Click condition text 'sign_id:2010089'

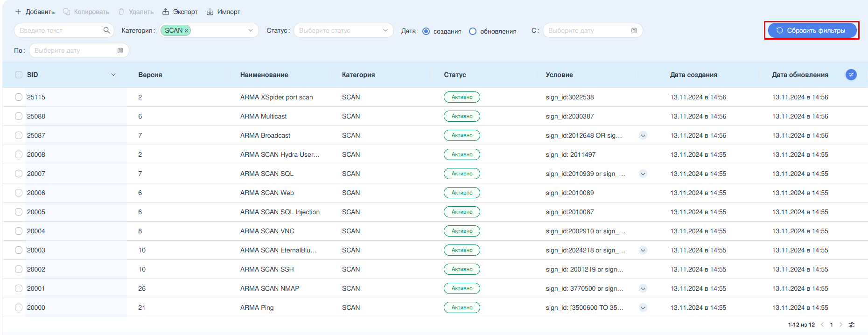coord(570,193)
